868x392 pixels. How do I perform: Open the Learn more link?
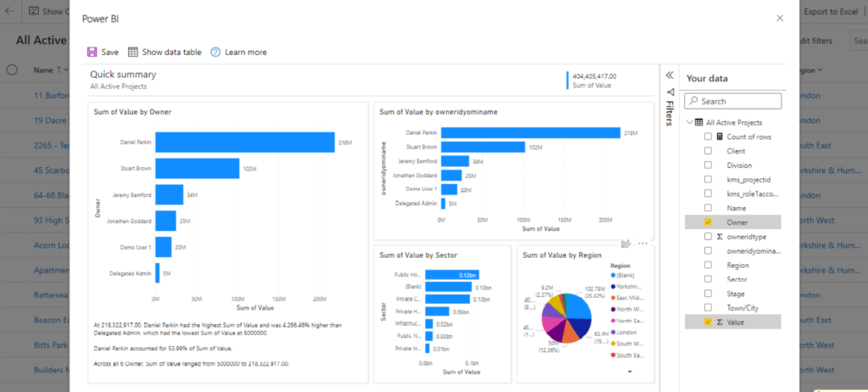click(246, 52)
